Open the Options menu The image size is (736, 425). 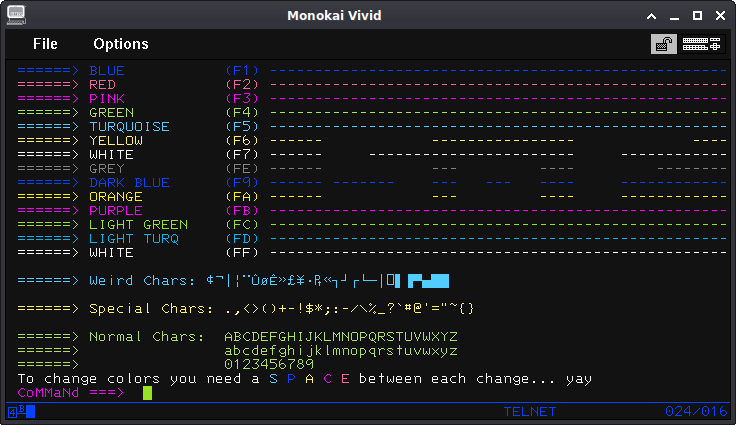pos(121,44)
